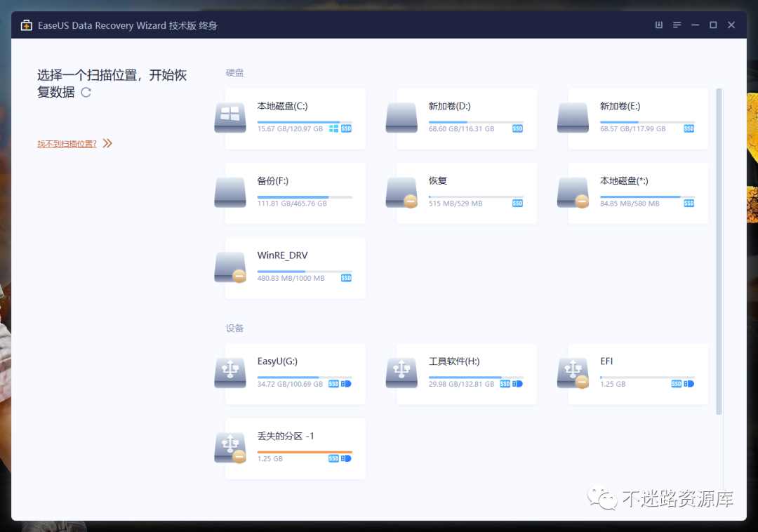The image size is (758, 532).
Task: Click the 34.72 GB/100.69 GB size text
Action: click(290, 384)
